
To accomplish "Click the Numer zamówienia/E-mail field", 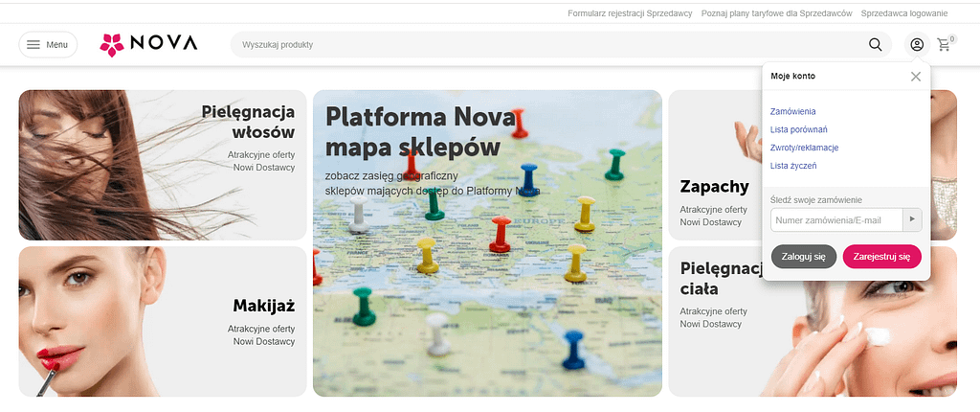I will coord(836,219).
